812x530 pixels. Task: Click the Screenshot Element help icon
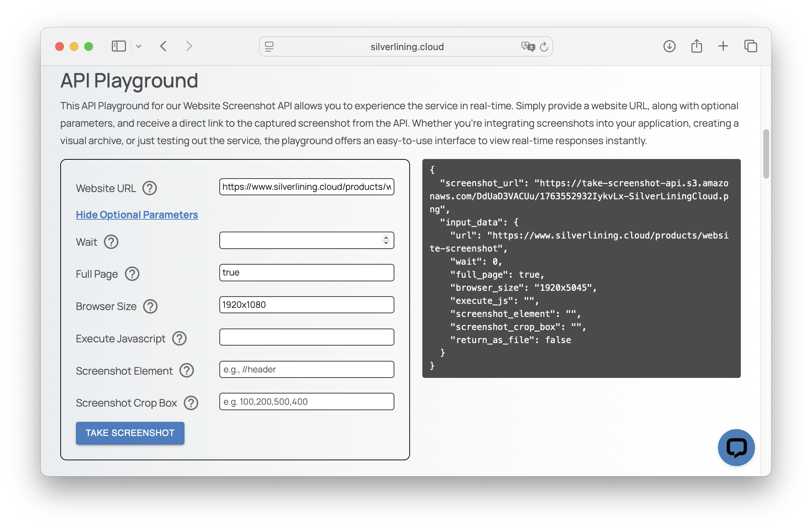pos(187,371)
